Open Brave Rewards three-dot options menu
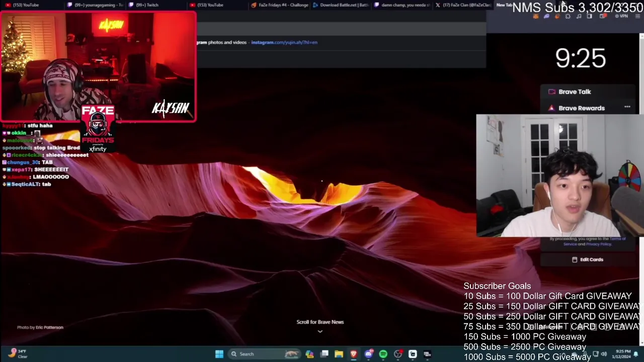 pos(627,107)
